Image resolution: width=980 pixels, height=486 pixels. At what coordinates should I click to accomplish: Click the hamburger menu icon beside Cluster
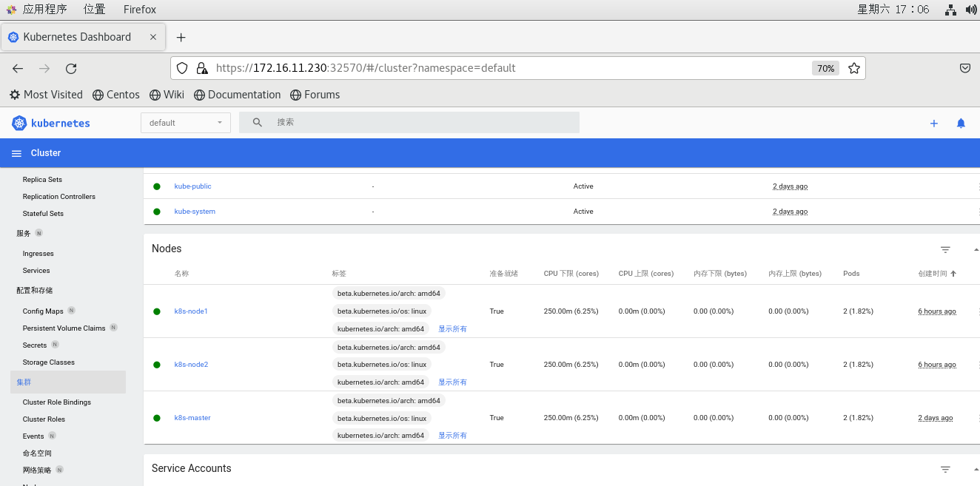coord(16,153)
